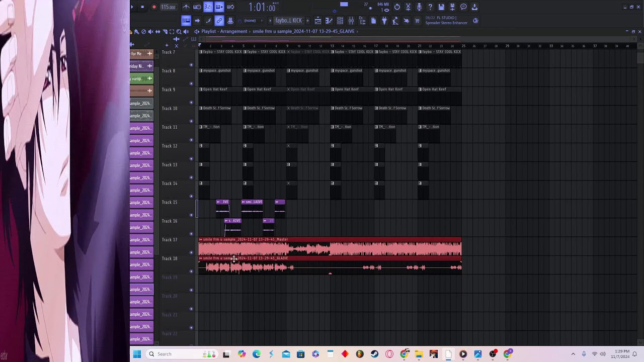
Task: Show the Playlist view icon
Action: (318, 21)
